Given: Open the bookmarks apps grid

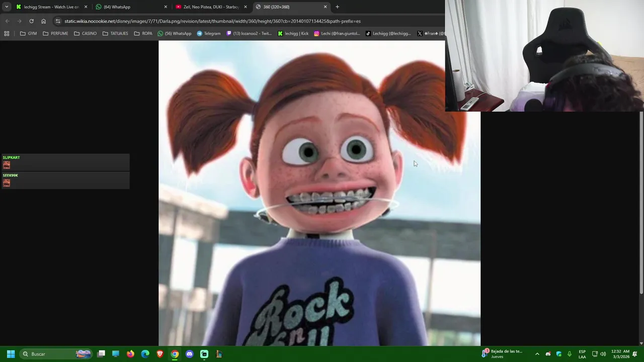Looking at the screenshot, I should [7, 34].
